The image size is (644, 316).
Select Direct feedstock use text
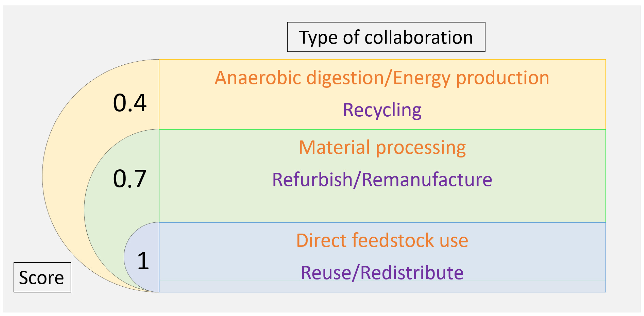[382, 240]
